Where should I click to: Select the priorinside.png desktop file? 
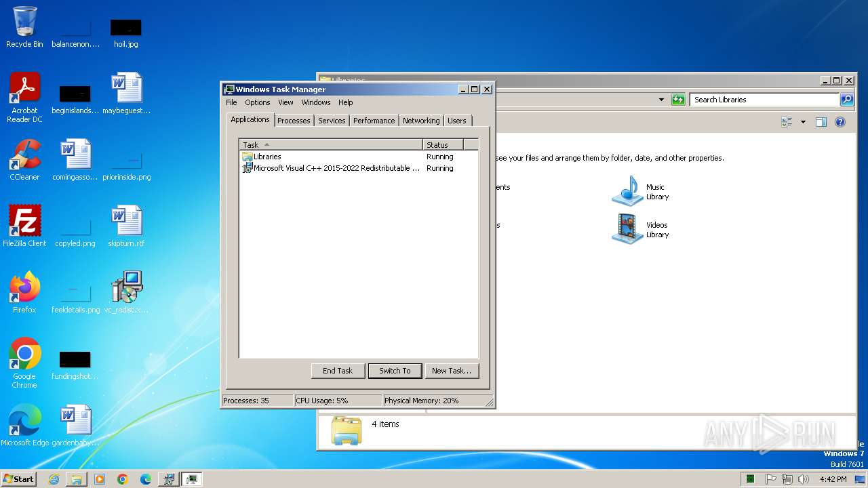[126, 167]
